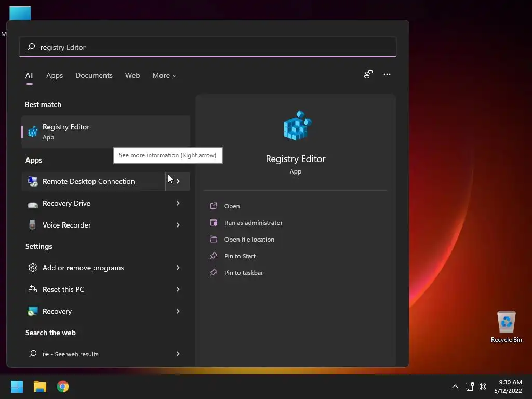The width and height of the screenshot is (532, 399).
Task: Click the large Registry Editor cube icon
Action: 297,125
